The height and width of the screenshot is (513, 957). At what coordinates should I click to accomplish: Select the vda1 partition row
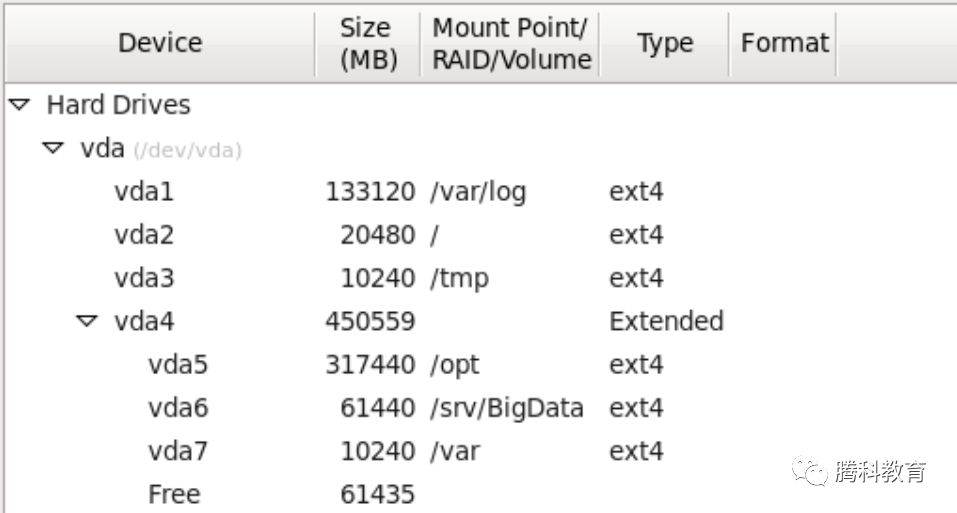pyautogui.click(x=144, y=192)
